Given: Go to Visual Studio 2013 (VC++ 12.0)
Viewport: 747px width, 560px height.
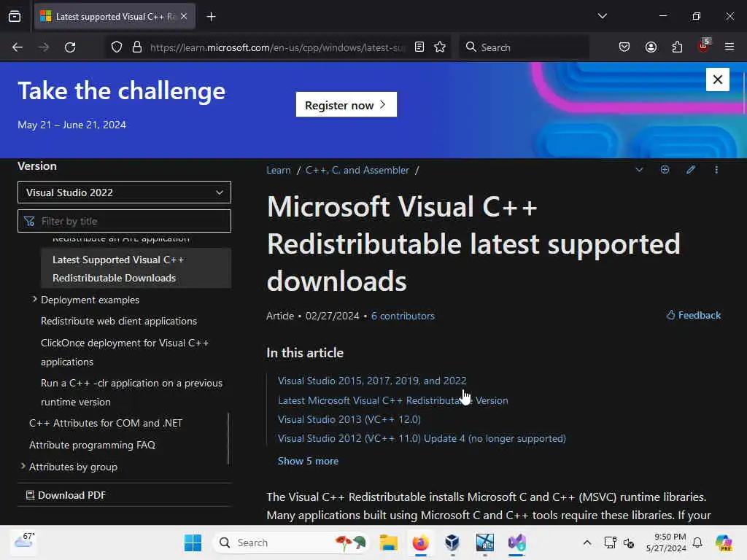Looking at the screenshot, I should (349, 419).
